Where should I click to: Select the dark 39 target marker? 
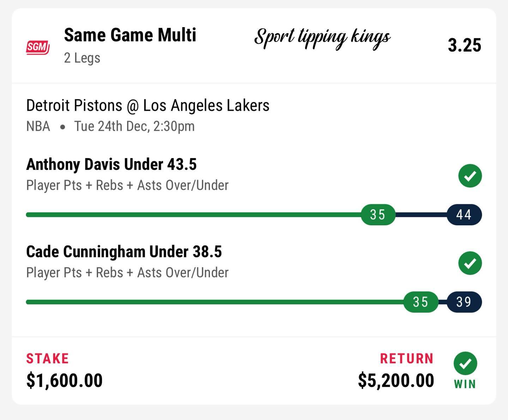[x=464, y=302]
